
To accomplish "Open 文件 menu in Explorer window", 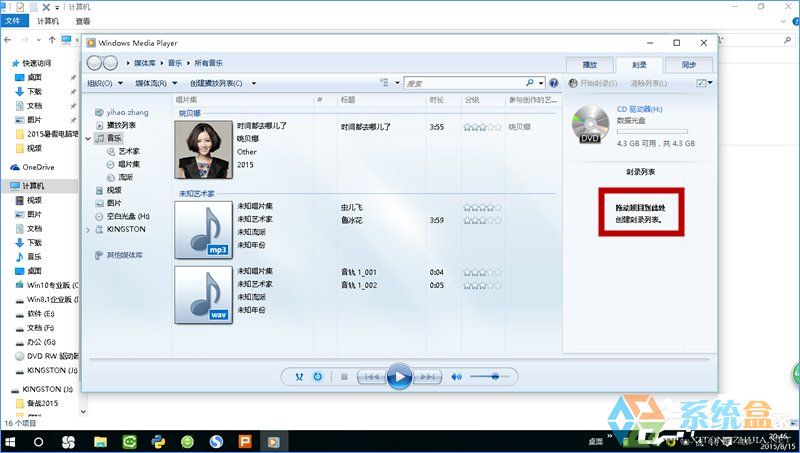I will (13, 21).
